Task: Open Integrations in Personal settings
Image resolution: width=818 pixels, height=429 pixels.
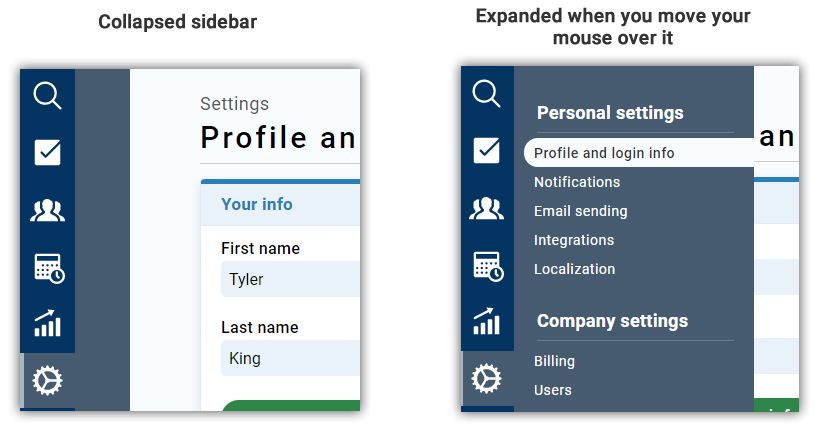Action: click(x=574, y=240)
